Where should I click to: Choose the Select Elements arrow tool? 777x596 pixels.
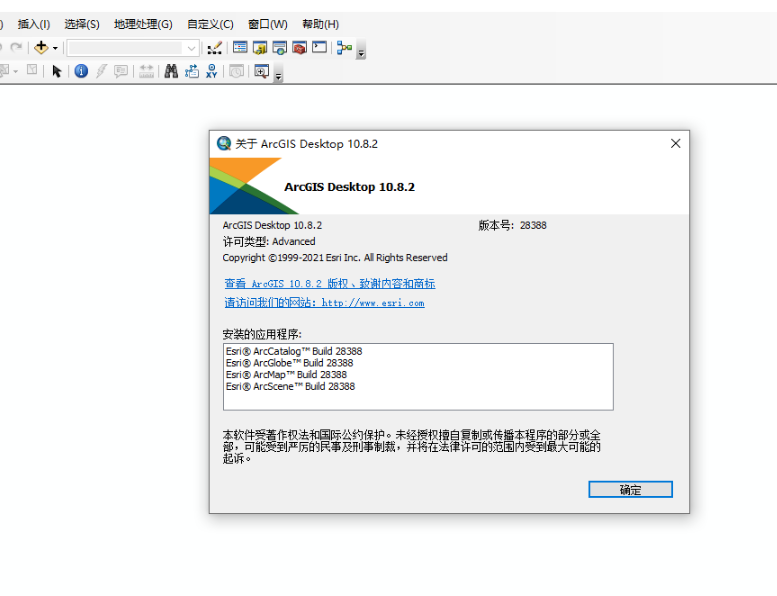pos(56,71)
